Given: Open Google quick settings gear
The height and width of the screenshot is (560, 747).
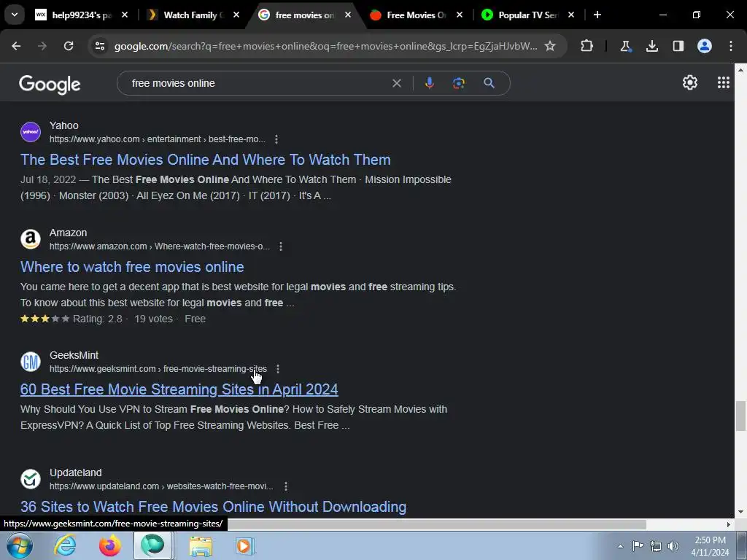Looking at the screenshot, I should tap(690, 82).
